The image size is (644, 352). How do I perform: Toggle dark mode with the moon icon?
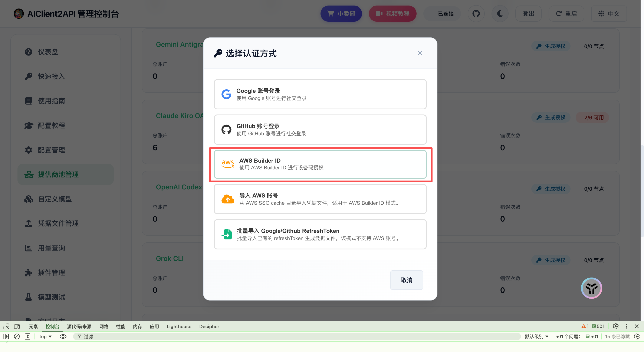pyautogui.click(x=500, y=13)
